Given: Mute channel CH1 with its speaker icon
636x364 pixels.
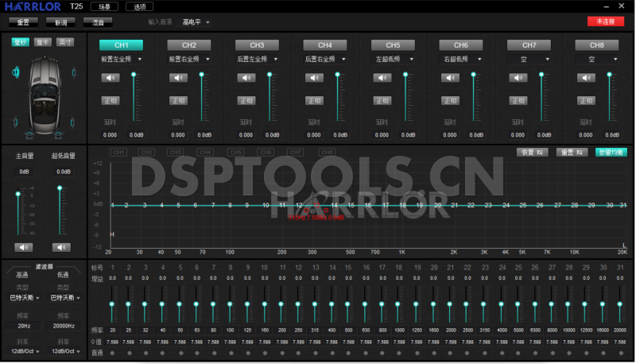Looking at the screenshot, I should point(110,77).
